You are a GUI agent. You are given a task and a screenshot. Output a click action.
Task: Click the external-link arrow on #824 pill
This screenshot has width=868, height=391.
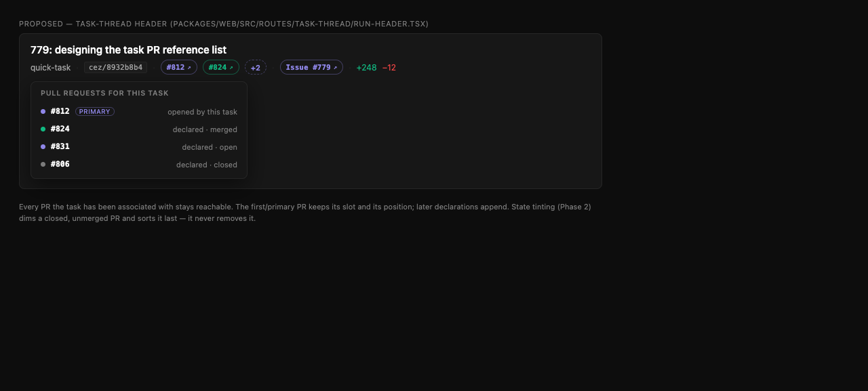(x=231, y=68)
